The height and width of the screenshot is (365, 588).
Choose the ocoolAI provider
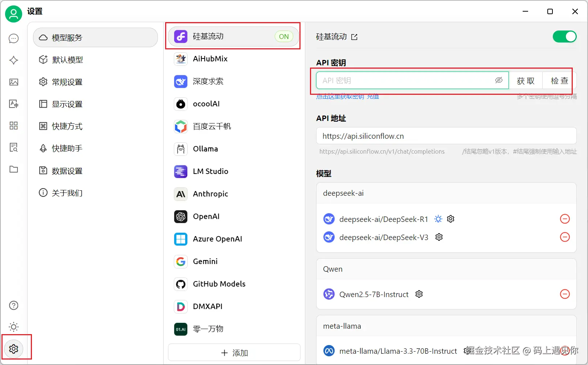click(x=233, y=104)
